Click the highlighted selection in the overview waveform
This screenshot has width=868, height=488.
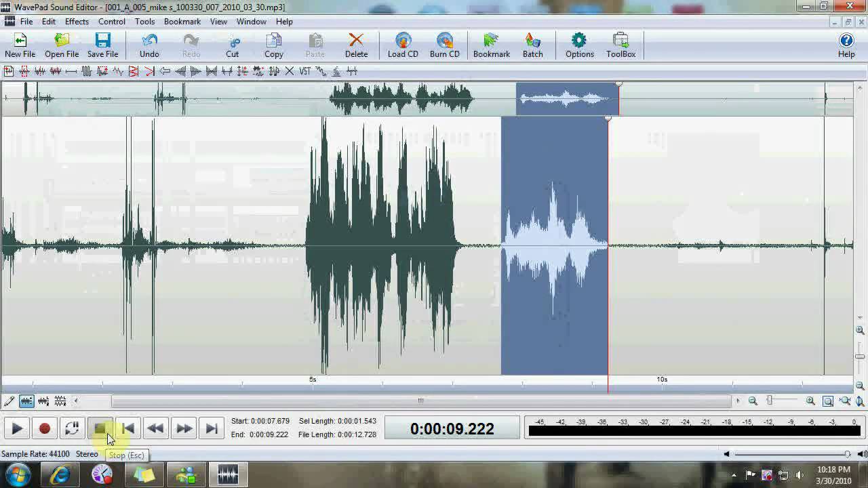567,99
